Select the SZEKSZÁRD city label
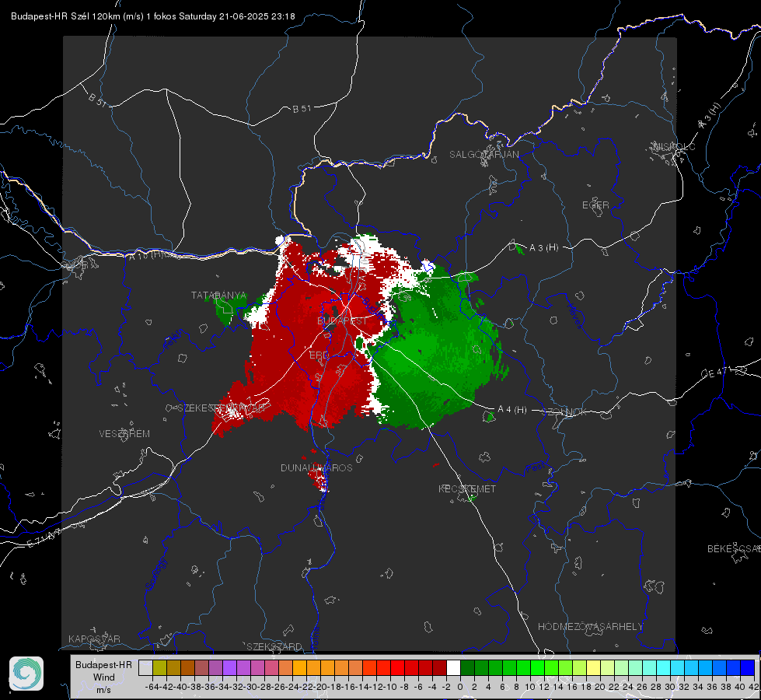761x700 pixels. [x=274, y=646]
